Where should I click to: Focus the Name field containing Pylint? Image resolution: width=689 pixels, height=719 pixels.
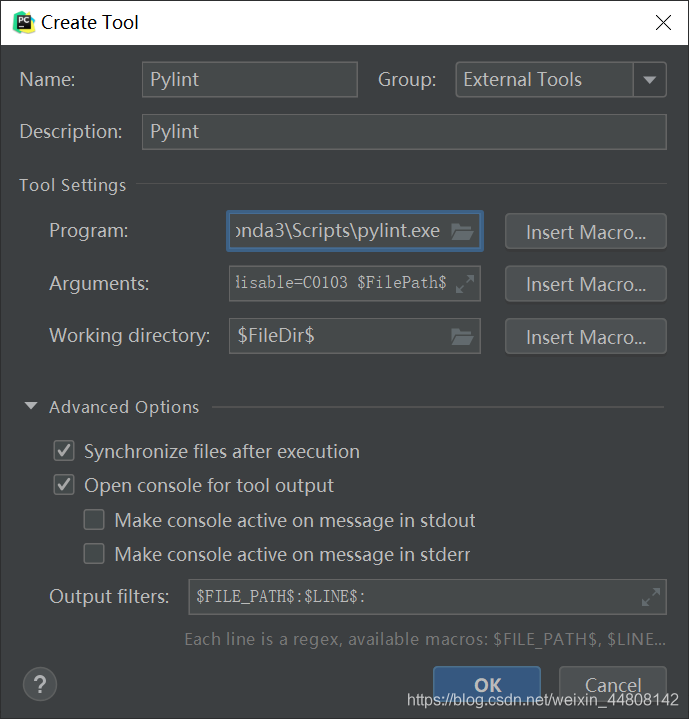(x=250, y=80)
